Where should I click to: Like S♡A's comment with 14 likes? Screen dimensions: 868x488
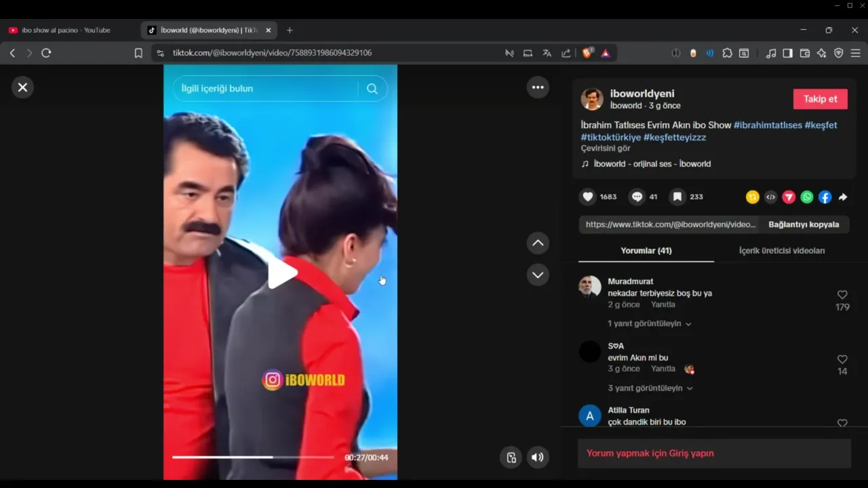tap(842, 359)
